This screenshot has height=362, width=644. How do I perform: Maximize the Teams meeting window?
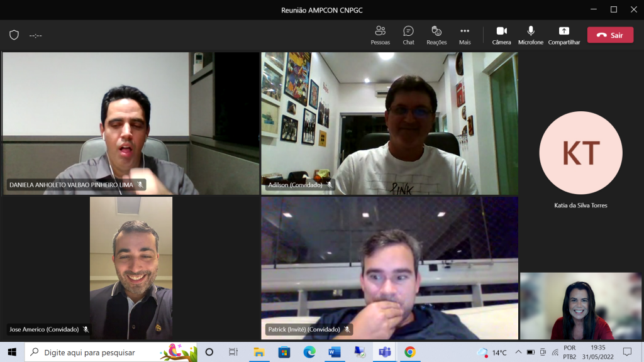point(614,9)
